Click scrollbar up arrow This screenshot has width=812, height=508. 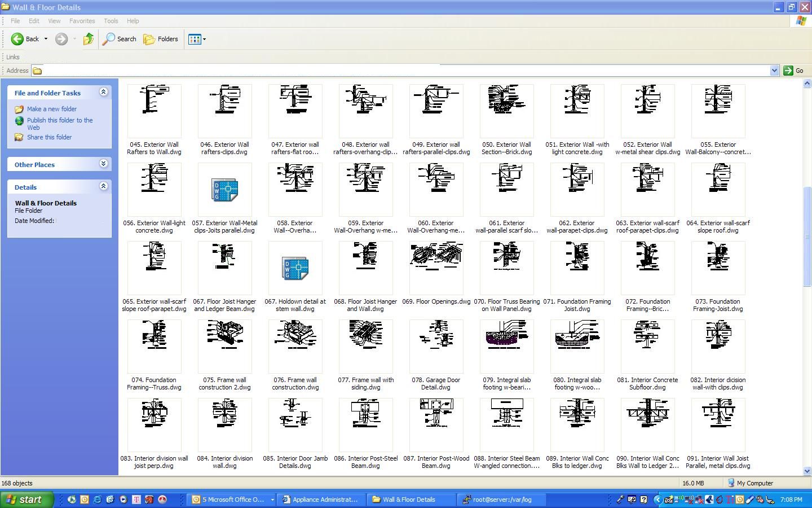807,84
